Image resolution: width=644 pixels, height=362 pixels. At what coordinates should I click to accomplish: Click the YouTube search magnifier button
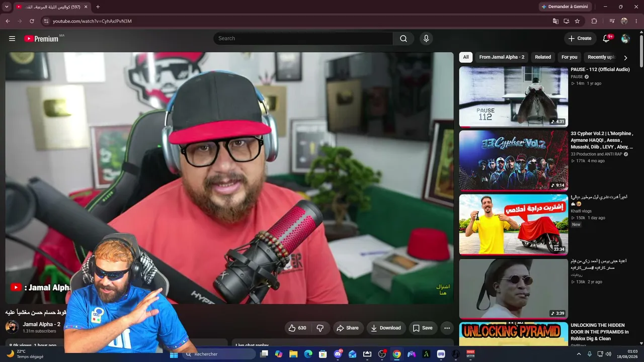pos(404,39)
